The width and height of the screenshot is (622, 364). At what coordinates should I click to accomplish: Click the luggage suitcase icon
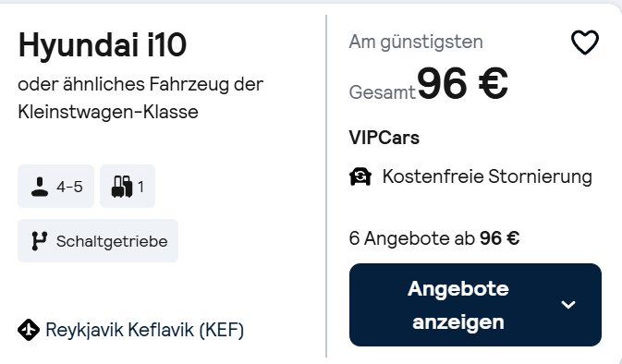point(122,187)
